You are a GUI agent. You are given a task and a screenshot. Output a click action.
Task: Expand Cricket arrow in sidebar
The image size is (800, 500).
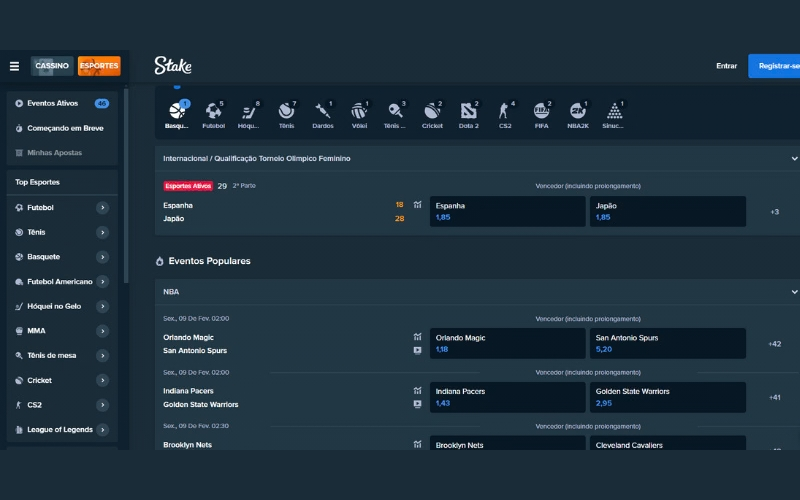103,380
